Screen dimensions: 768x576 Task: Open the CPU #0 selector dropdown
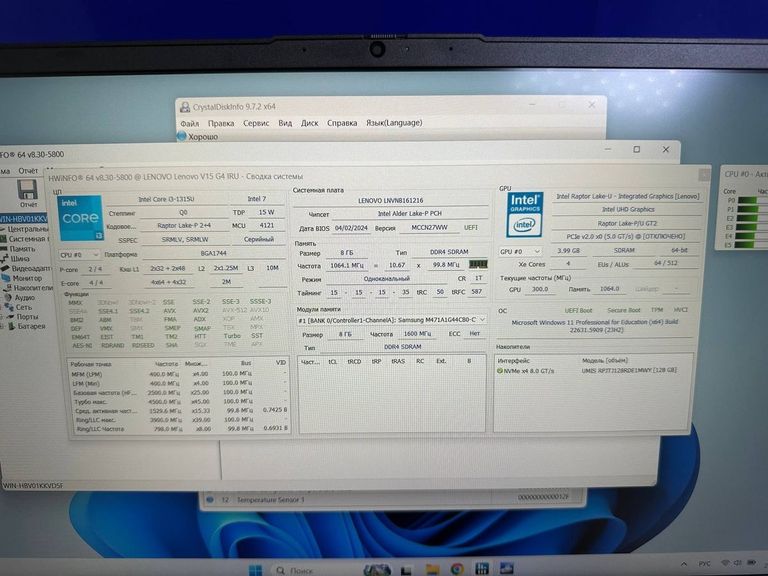coord(80,255)
